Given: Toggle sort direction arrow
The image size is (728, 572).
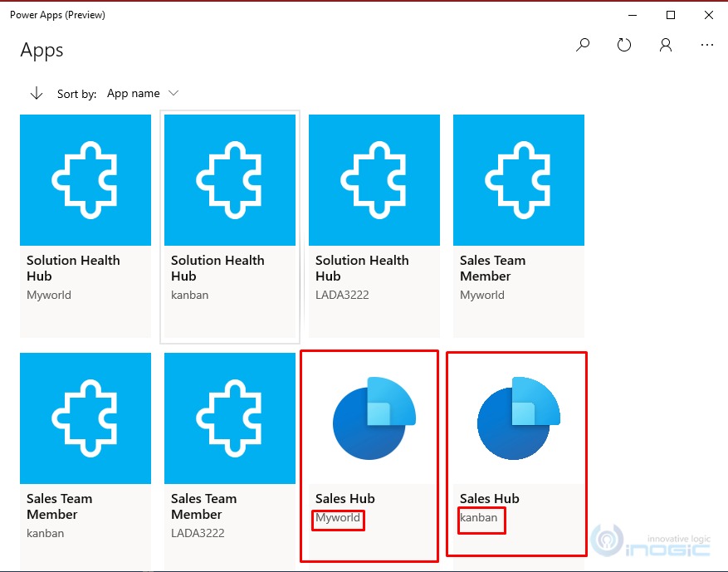Looking at the screenshot, I should pyautogui.click(x=36, y=93).
